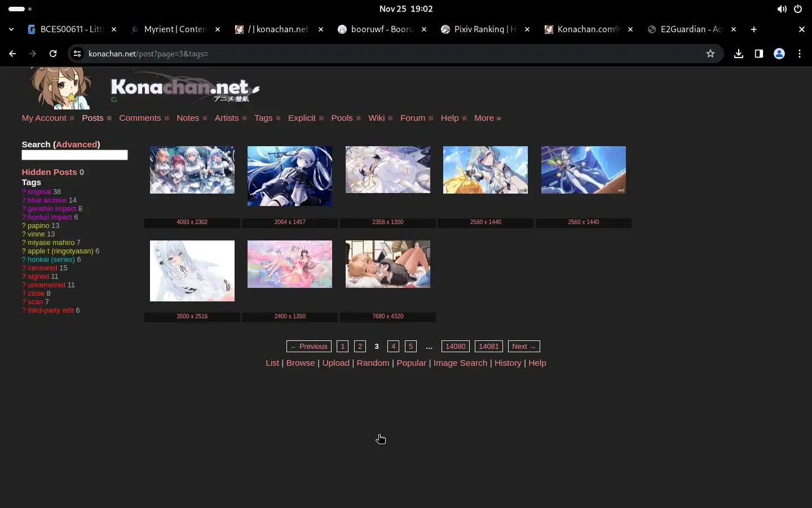The image size is (812, 508).
Task: Open the Chrome three-dot menu
Action: (x=800, y=54)
